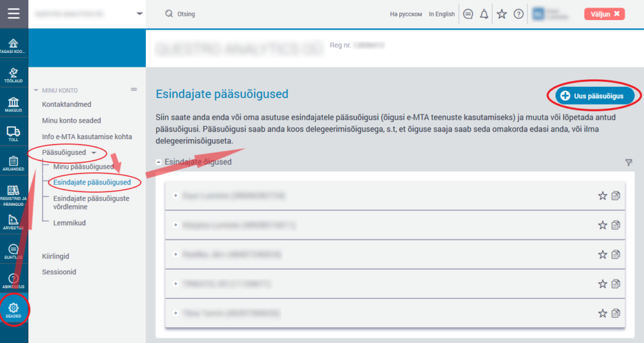Copy rights of fourth representative row
The image size is (644, 343).
click(x=616, y=284)
